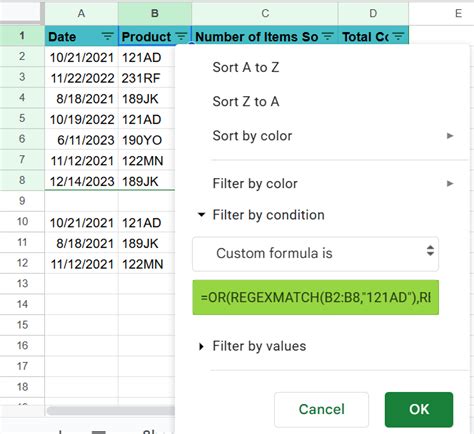Open the Number of Items Sold filter icon
The width and height of the screenshot is (474, 434).
[x=328, y=36]
